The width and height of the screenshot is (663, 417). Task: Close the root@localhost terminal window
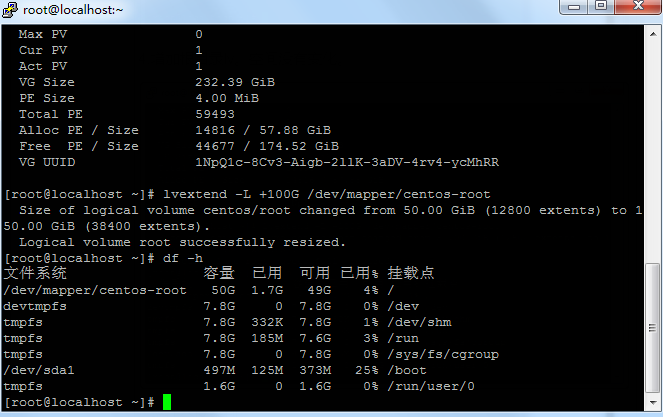638,6
